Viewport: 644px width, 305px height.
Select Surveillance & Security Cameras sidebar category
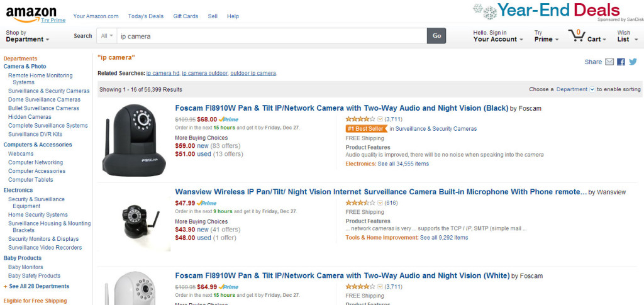[49, 91]
